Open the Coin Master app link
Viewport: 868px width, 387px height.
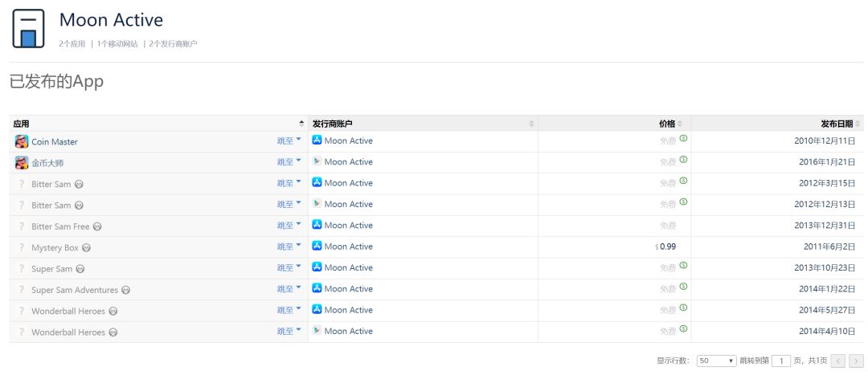(55, 142)
